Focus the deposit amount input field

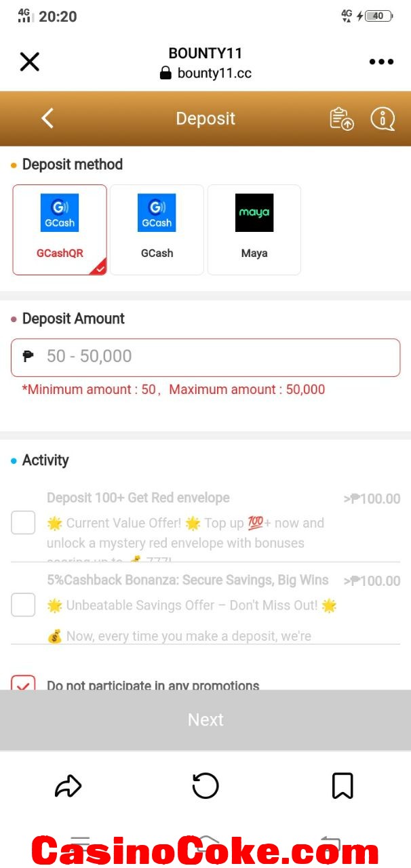[206, 357]
